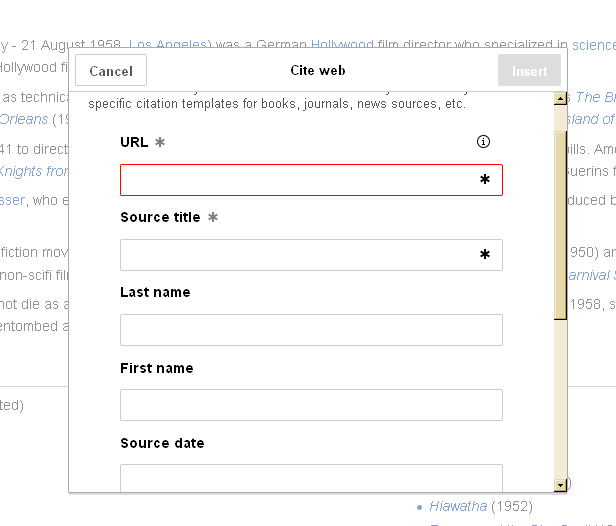
Task: Click into the Source date field
Action: (x=311, y=478)
